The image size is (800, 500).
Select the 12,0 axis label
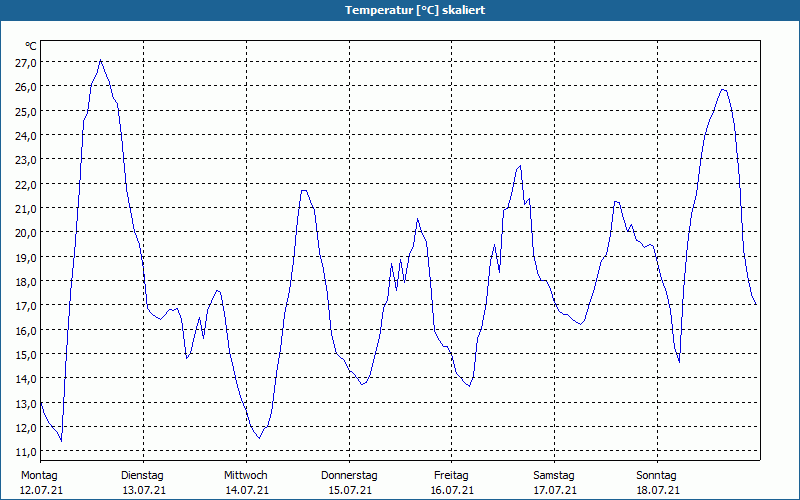point(26,428)
